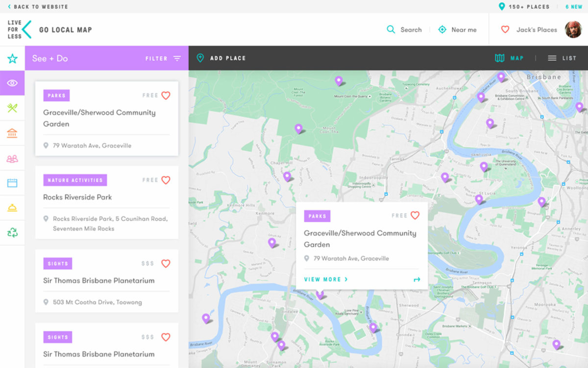Favorite the Graceville/Sherwood Community Garden card
Screen dimensions: 588x368
pos(166,95)
